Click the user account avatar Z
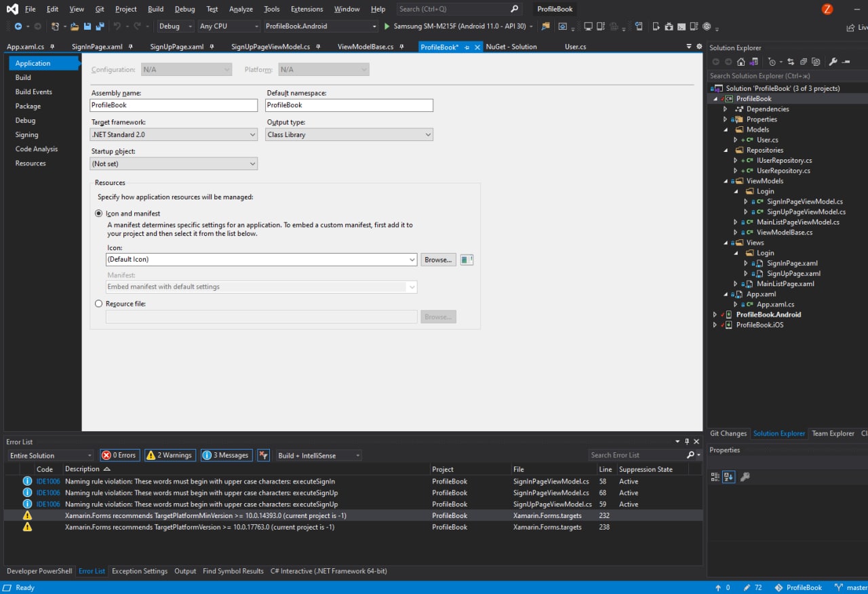This screenshot has height=594, width=868. 827,9
